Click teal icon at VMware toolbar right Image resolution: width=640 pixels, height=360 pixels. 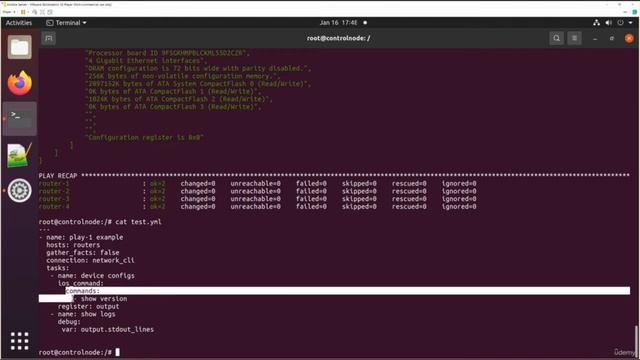point(634,12)
